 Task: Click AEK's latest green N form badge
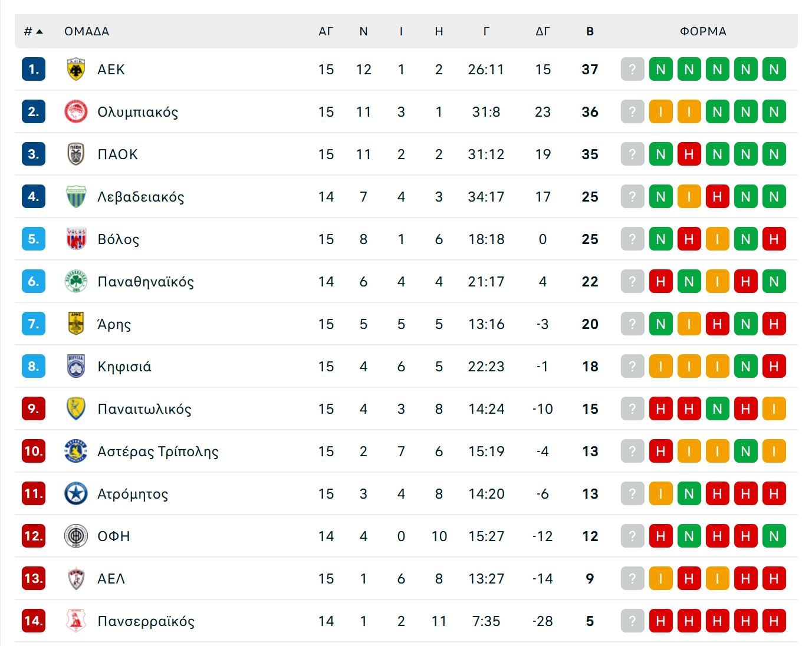(774, 69)
